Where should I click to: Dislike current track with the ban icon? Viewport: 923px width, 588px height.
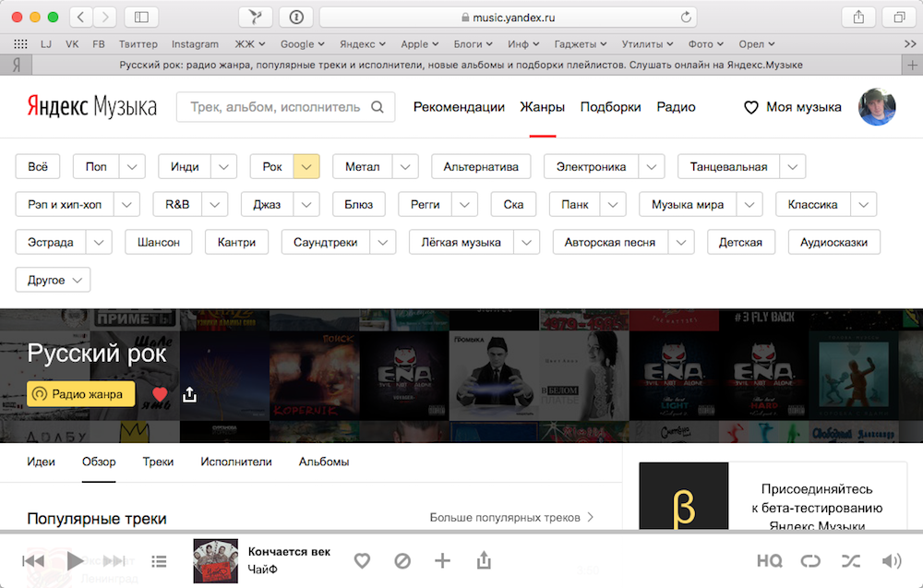point(402,561)
